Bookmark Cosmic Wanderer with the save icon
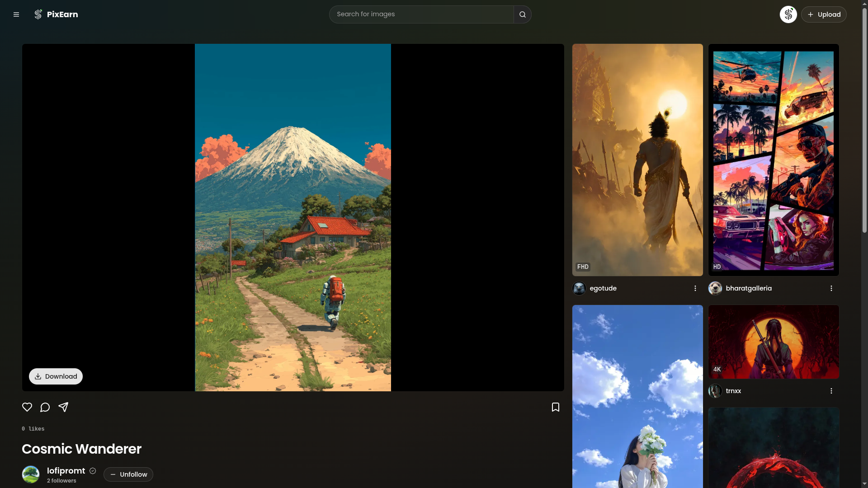This screenshot has width=868, height=488. [x=555, y=407]
